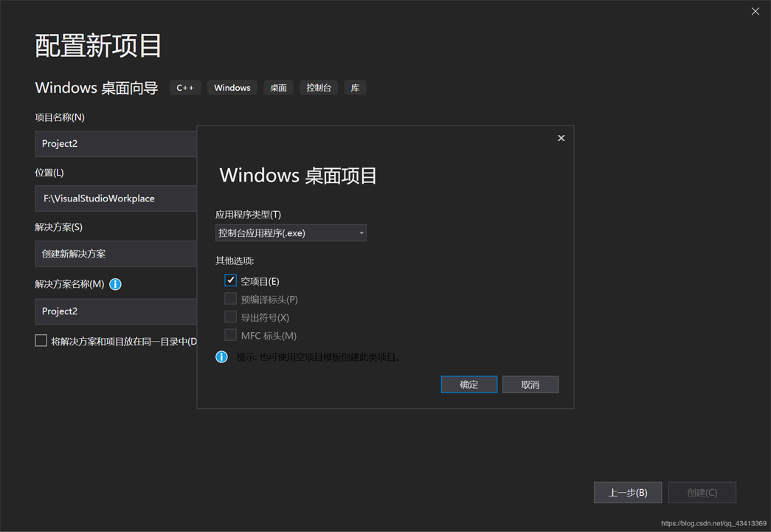The height and width of the screenshot is (532, 771).
Task: Click the 项目名称 field containing Project2
Action: click(x=116, y=144)
